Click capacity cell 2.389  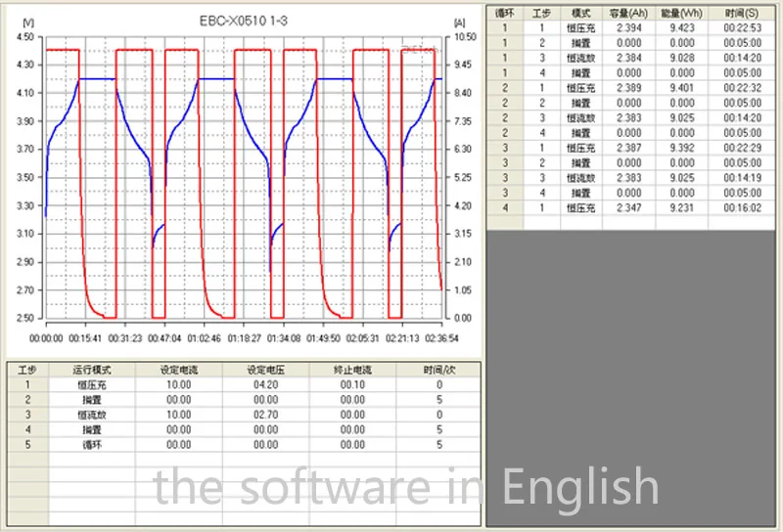628,88
